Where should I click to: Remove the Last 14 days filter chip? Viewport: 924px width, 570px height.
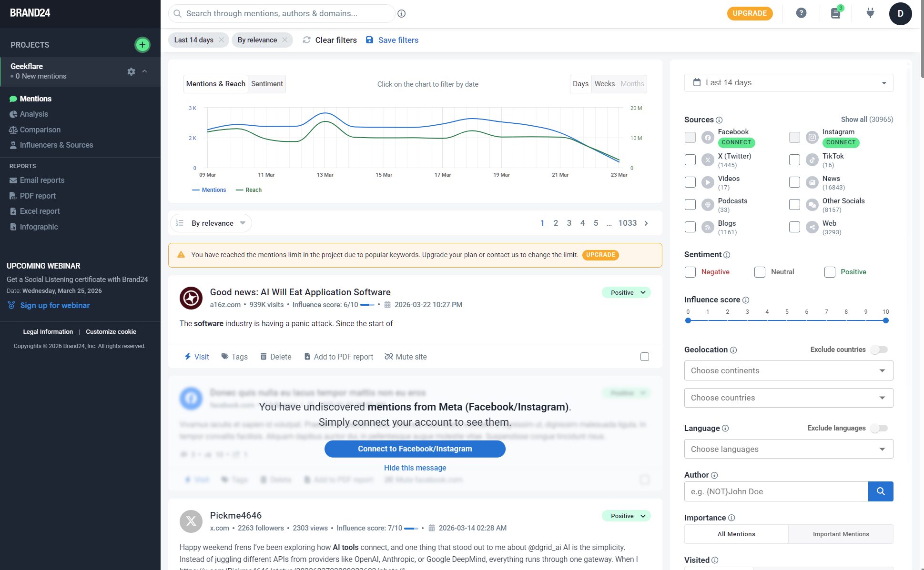pyautogui.click(x=222, y=40)
